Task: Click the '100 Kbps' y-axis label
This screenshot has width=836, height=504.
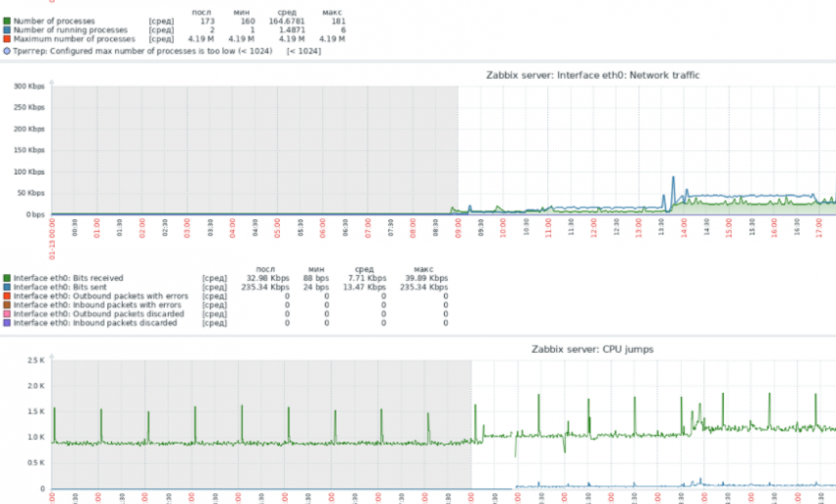Action: (x=29, y=172)
